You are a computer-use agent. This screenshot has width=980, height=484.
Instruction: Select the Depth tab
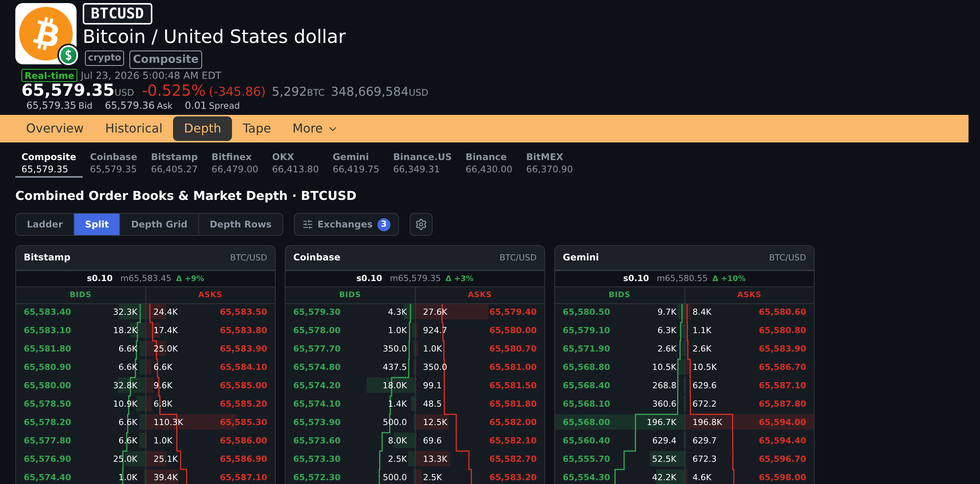click(202, 128)
